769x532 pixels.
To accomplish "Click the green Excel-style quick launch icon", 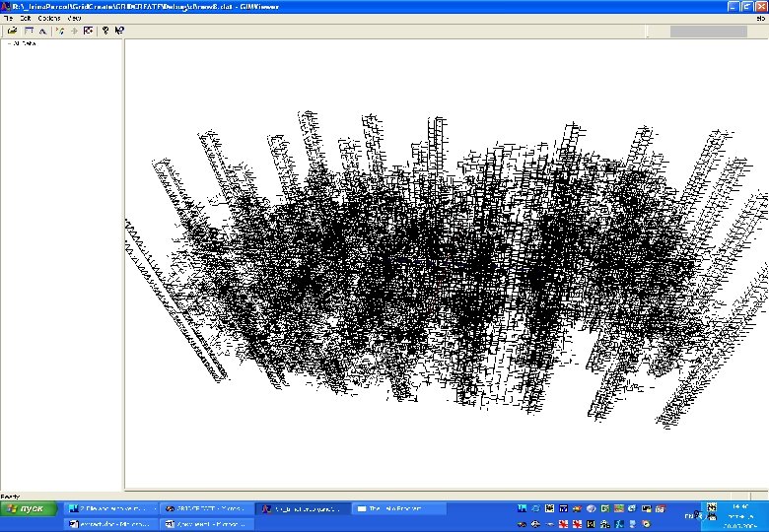I will (x=605, y=508).
